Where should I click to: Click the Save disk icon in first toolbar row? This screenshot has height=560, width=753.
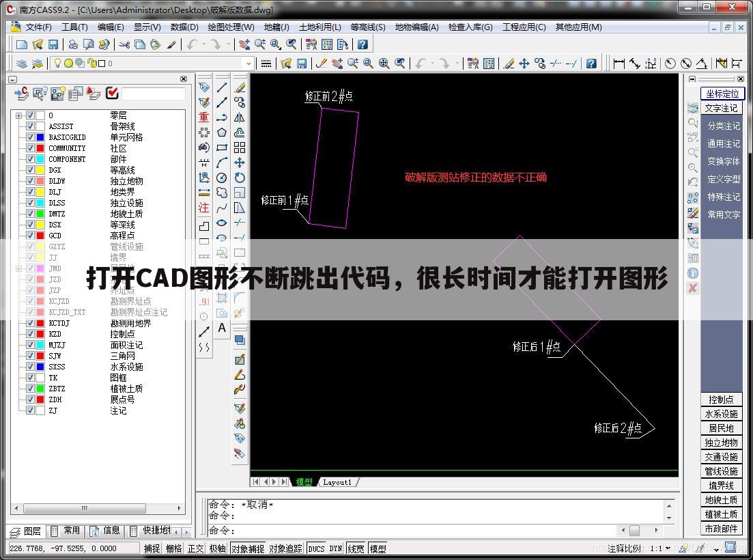(x=53, y=44)
